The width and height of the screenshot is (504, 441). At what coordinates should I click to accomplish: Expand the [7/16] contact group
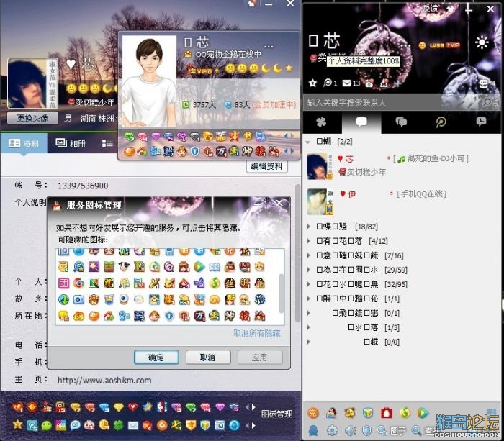(308, 255)
